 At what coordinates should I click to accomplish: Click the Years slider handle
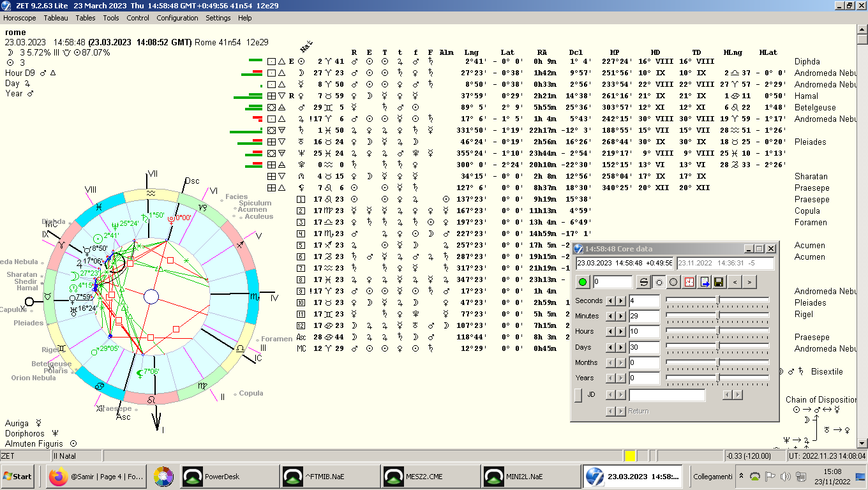[x=718, y=377]
